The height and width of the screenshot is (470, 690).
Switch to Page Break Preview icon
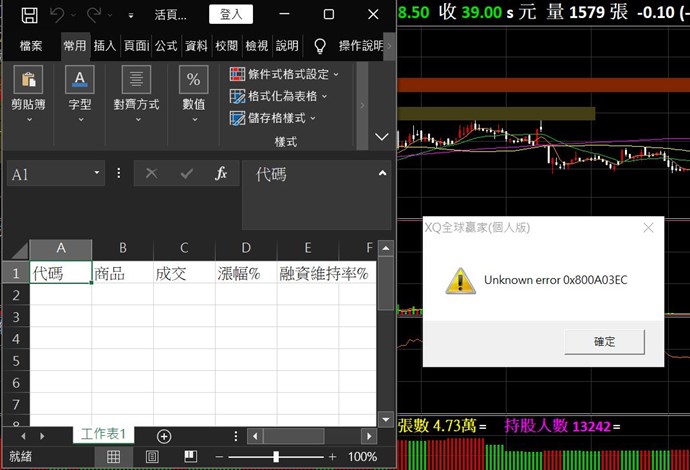(191, 456)
